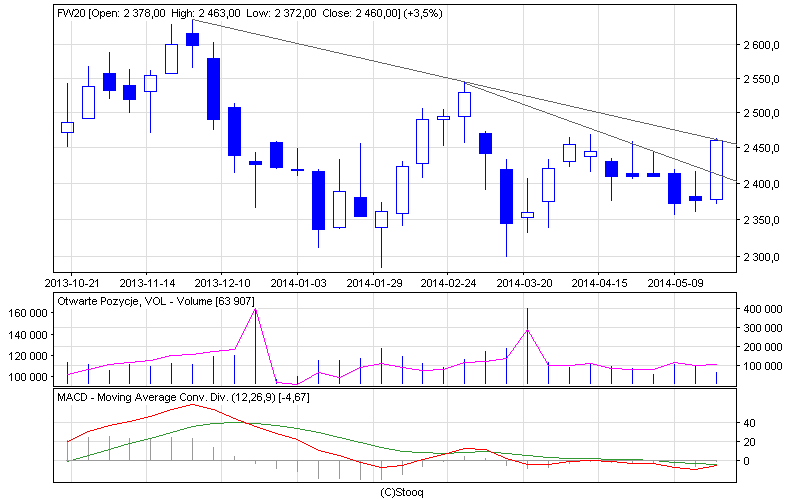This screenshot has width=800, height=500.
Task: Click the 2013-12-10 date label
Action: pyautogui.click(x=222, y=283)
